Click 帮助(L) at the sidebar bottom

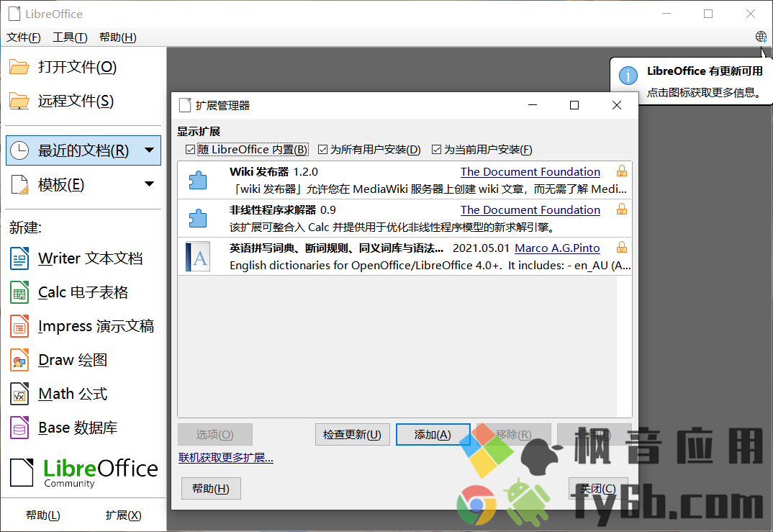[43, 515]
